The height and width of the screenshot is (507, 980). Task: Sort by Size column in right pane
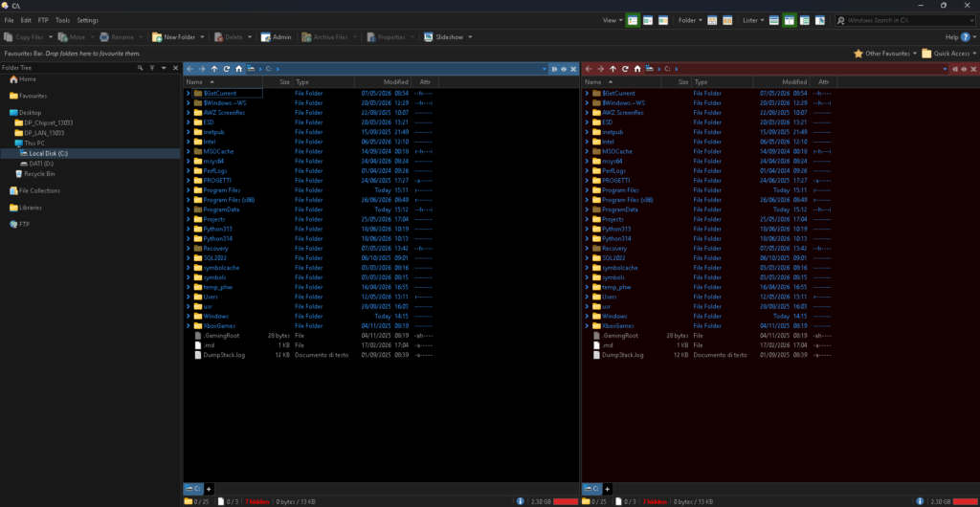(676, 82)
